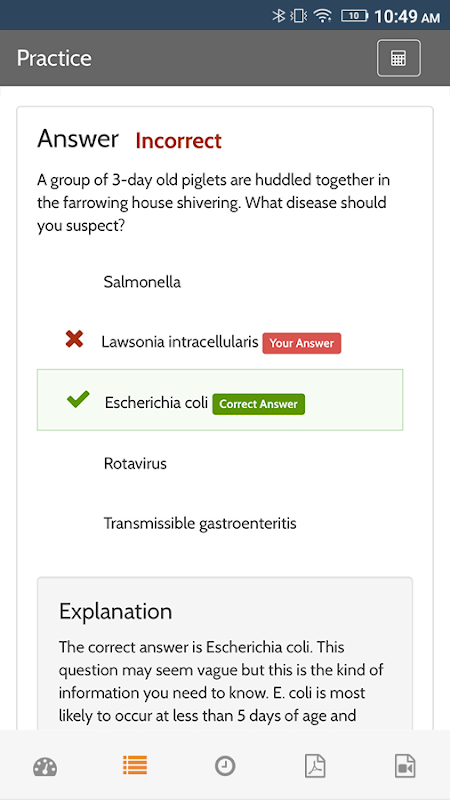Screen dimensions: 450x800
Task: Click the Practice header title
Action: point(54,58)
